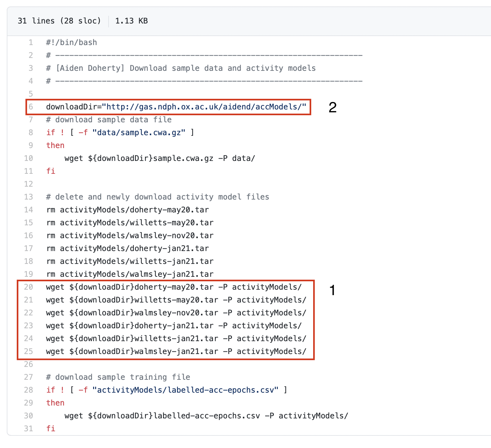Viewport: 491px width, 448px height.
Task: Click the 'then' keyword on line 9
Action: (55, 145)
